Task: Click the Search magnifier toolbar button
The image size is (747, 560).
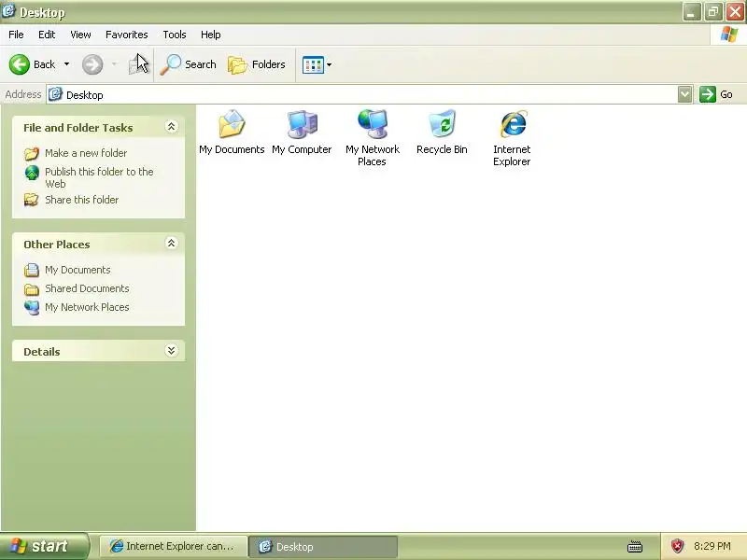Action: pos(188,64)
